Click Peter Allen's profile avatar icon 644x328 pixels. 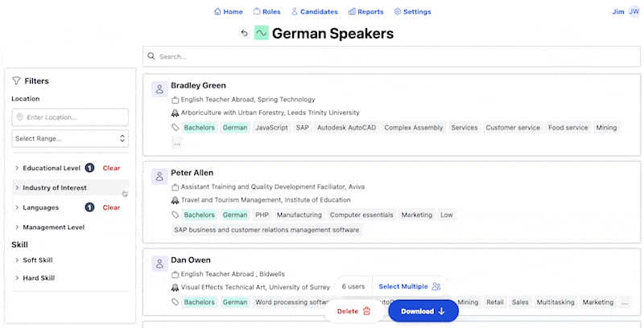click(x=159, y=175)
